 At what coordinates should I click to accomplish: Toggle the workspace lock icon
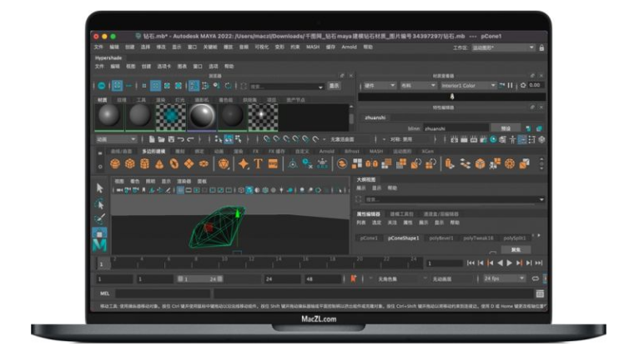541,48
